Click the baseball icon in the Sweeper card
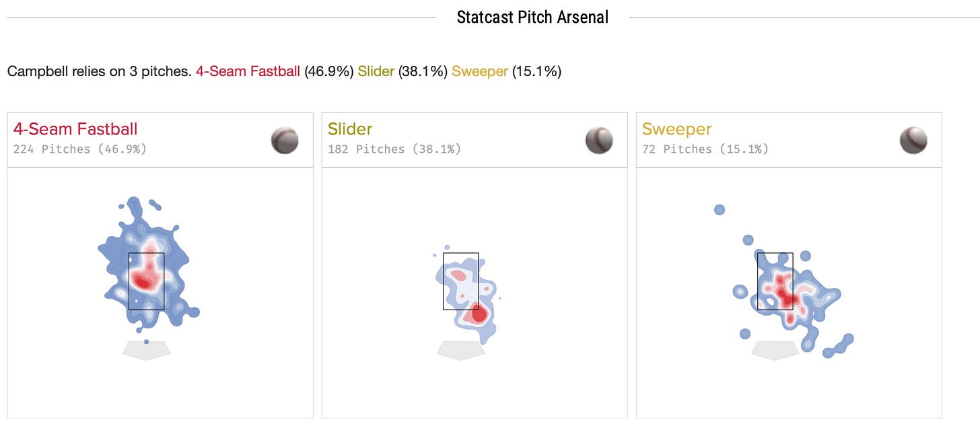This screenshot has width=980, height=446. click(913, 140)
